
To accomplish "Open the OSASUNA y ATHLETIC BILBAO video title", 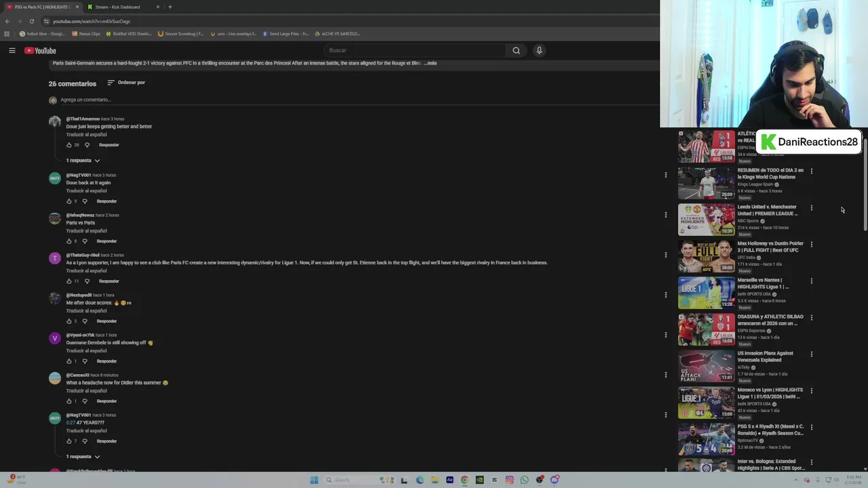I will [770, 320].
